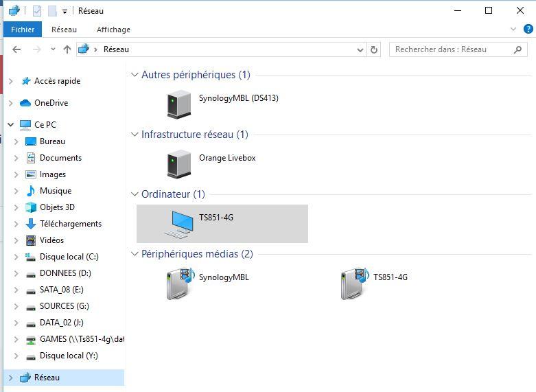Click the refresh icon beside address bar

[374, 49]
